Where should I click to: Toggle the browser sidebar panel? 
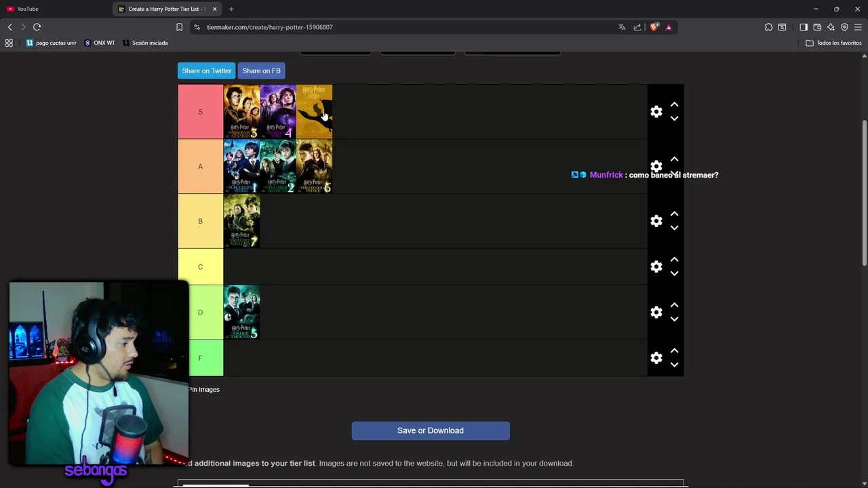point(804,27)
